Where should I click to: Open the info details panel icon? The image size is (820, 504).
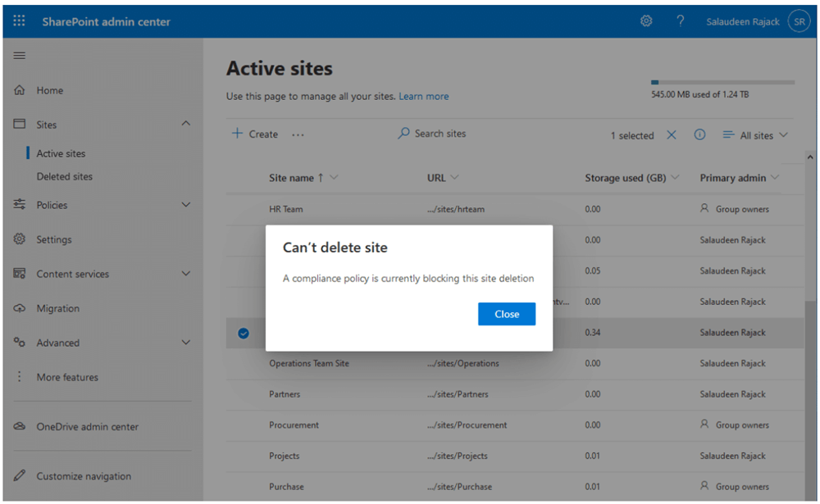(699, 135)
